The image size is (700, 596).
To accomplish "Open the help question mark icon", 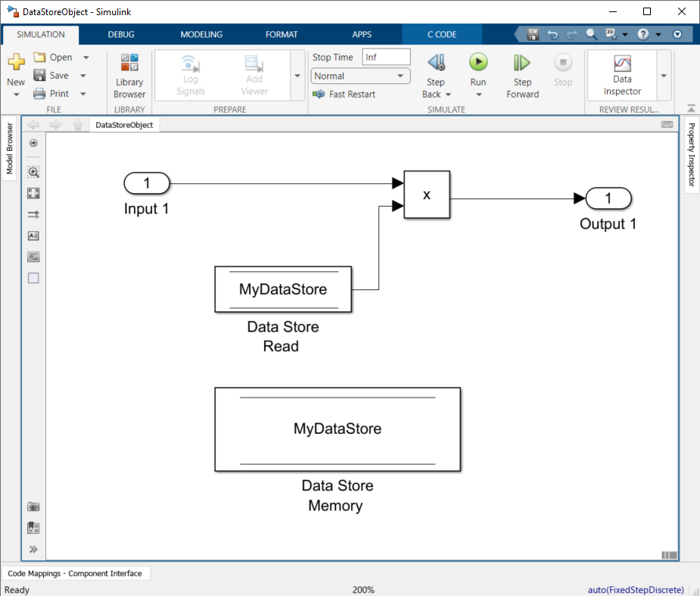I will (x=642, y=34).
